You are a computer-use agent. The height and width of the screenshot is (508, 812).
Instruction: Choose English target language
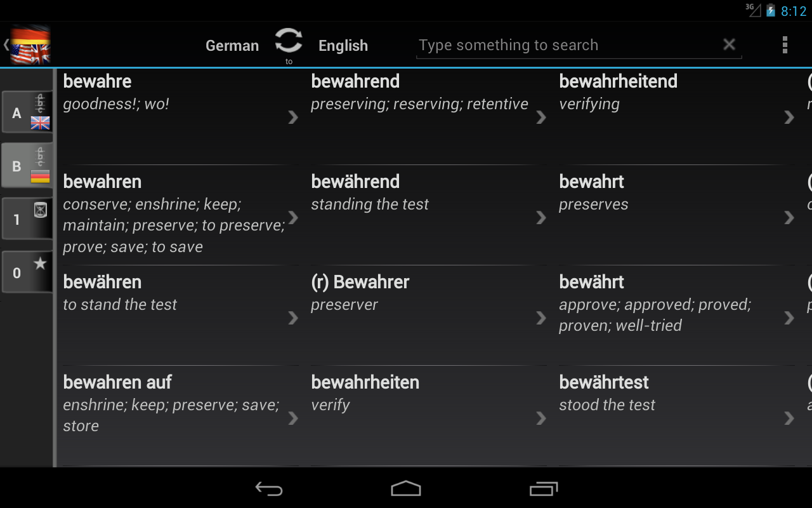[x=343, y=46]
